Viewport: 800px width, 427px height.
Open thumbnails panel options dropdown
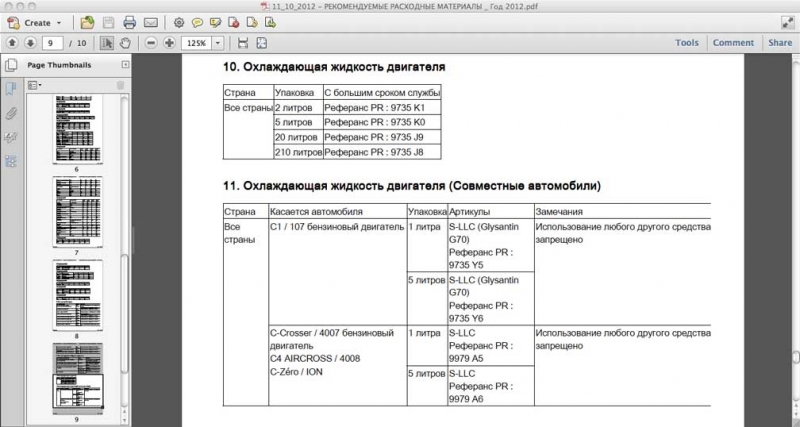pos(36,85)
